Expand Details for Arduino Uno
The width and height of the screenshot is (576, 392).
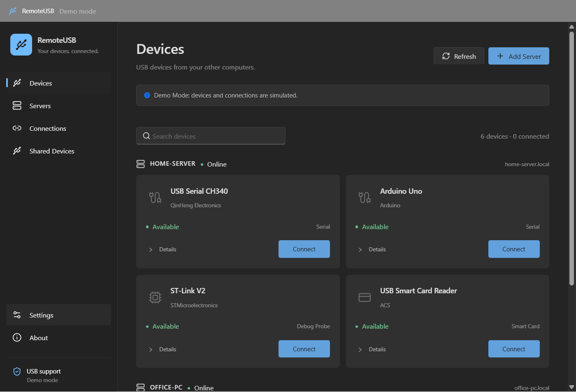coord(372,250)
